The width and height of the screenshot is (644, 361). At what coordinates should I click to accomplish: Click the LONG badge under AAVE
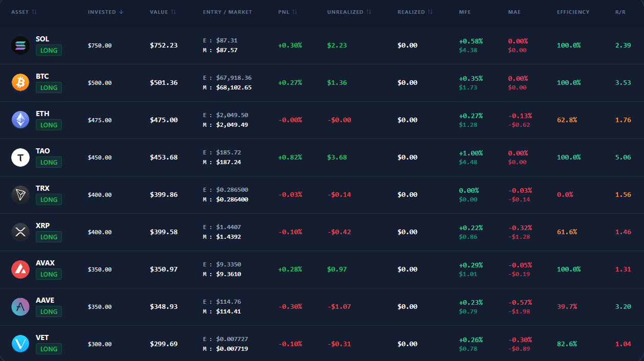49,311
